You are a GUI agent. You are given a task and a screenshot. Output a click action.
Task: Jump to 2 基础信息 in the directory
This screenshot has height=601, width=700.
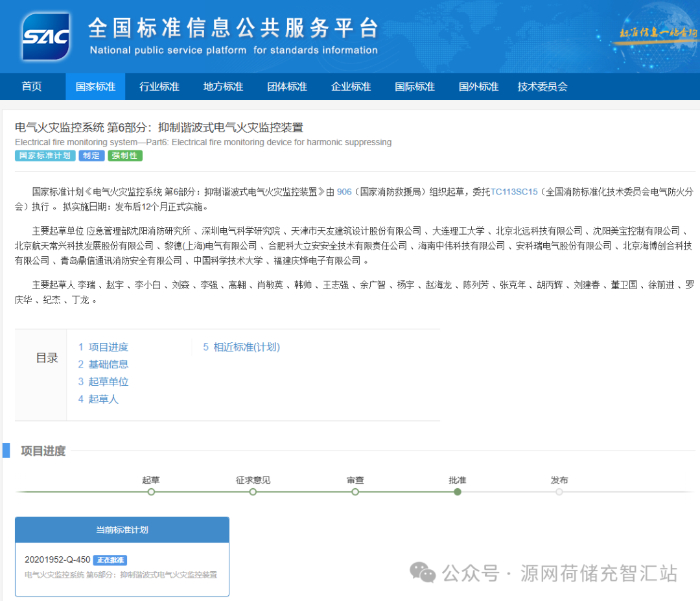click(x=103, y=364)
